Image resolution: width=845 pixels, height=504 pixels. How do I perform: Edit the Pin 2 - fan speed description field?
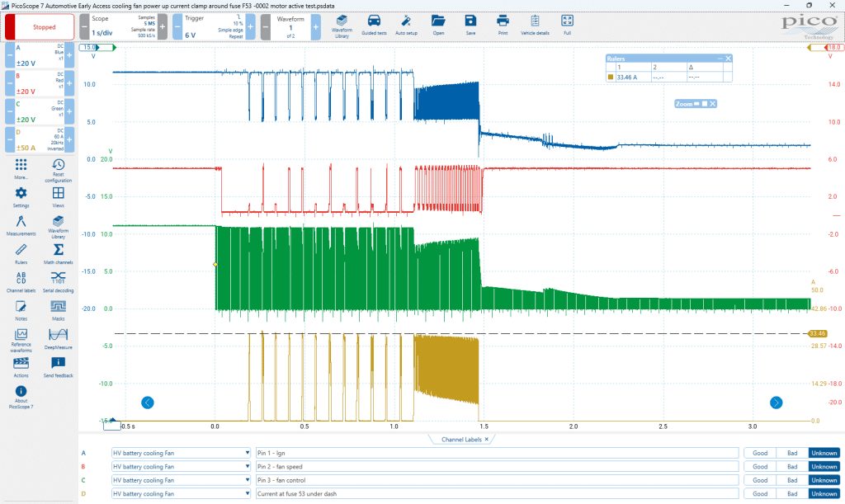(497, 466)
